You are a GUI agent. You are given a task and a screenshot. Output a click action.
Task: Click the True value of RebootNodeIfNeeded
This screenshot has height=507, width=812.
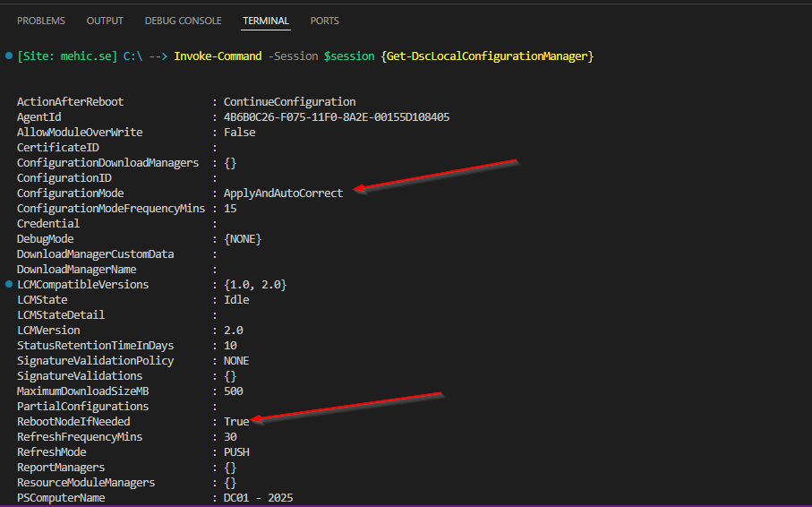236,422
